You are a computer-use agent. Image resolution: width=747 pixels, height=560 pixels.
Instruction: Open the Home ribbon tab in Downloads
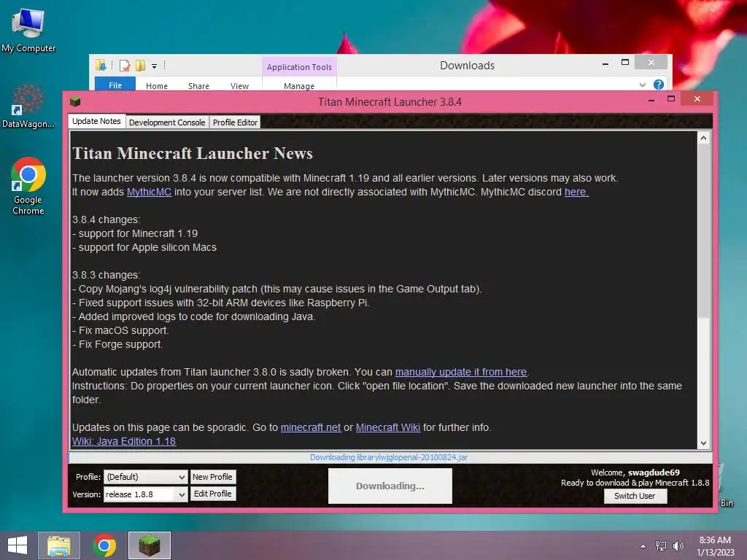point(157,86)
